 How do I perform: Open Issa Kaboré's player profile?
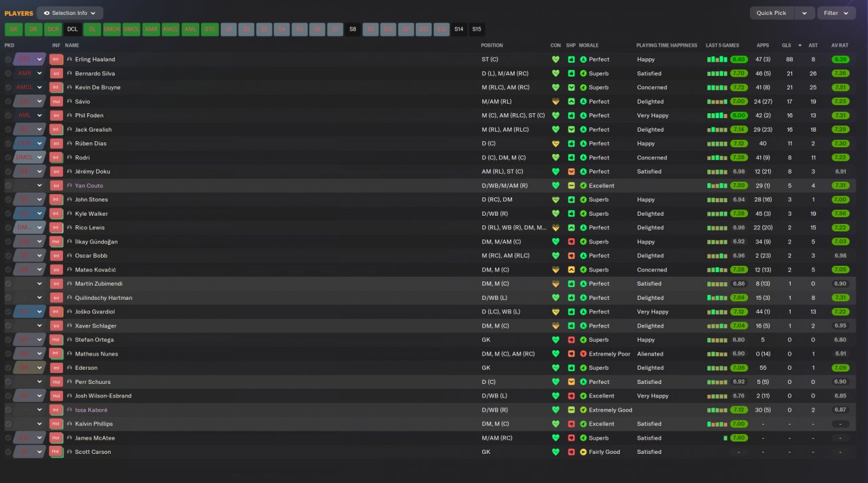click(91, 410)
